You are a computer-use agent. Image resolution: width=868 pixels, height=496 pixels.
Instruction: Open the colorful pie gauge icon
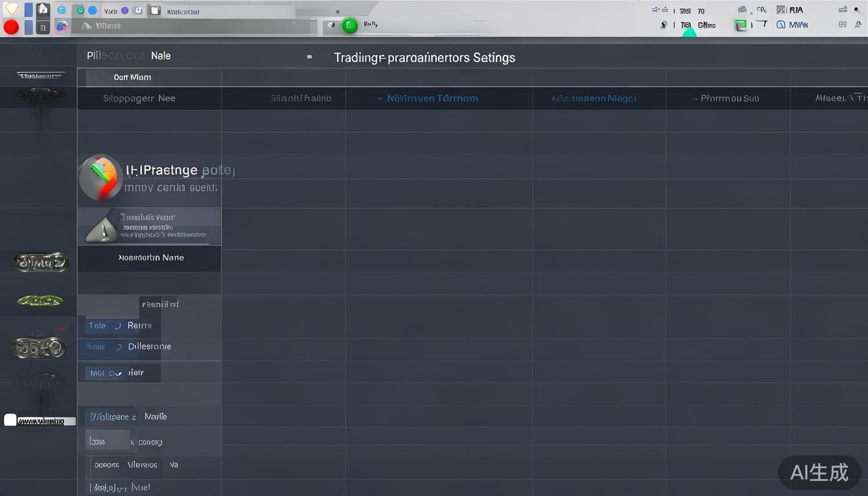100,177
